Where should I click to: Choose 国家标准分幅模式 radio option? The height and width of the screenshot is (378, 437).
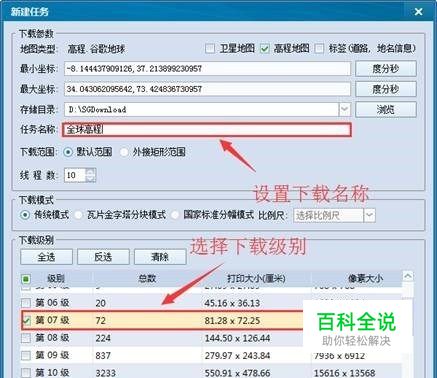tap(175, 215)
